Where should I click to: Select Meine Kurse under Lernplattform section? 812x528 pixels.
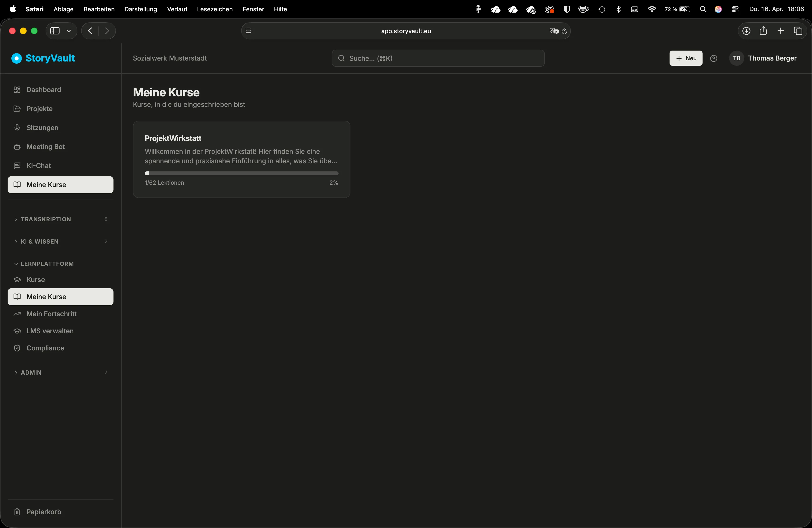tap(60, 297)
